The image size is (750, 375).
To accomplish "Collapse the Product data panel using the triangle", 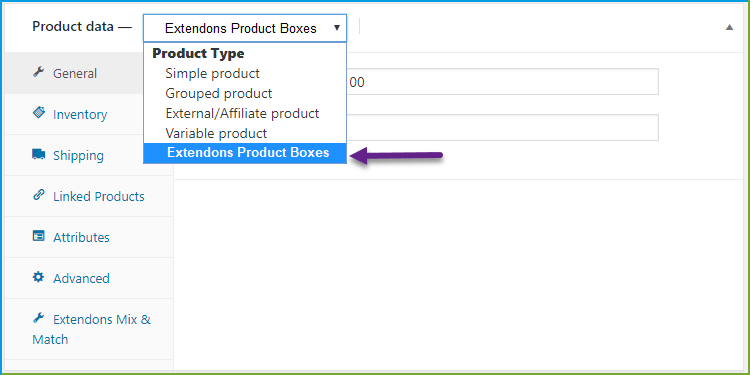I will tap(729, 27).
